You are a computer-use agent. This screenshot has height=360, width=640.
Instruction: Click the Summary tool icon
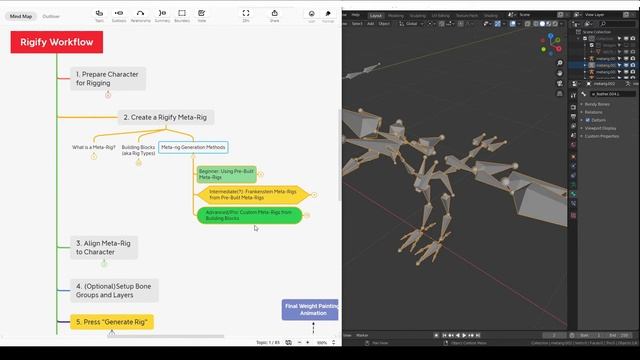point(162,13)
